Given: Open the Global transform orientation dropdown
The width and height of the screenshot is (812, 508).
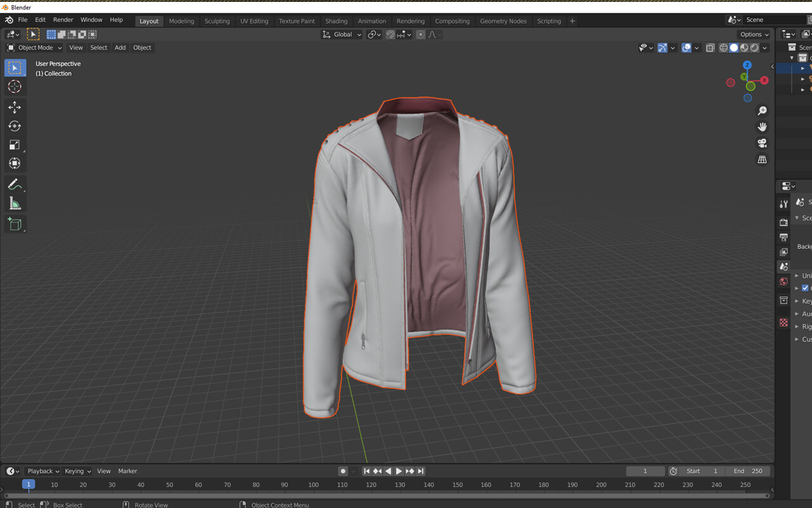Looking at the screenshot, I should click(x=341, y=34).
